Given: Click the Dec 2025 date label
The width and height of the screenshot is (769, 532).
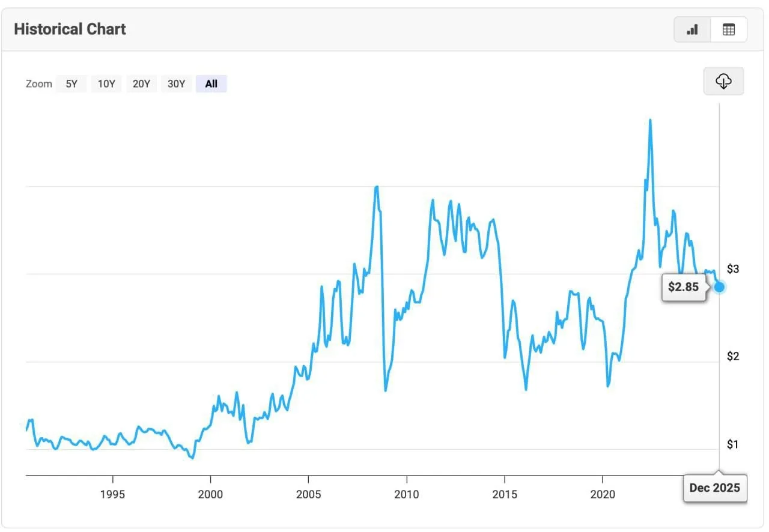Looking at the screenshot, I should tap(715, 488).
